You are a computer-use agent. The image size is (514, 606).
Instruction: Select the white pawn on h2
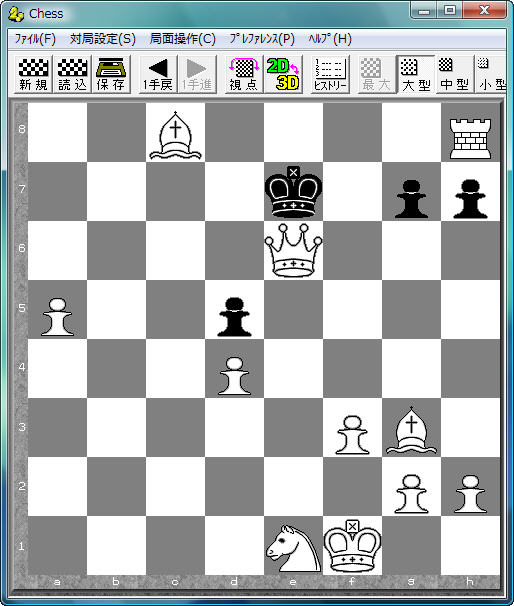tap(470, 494)
